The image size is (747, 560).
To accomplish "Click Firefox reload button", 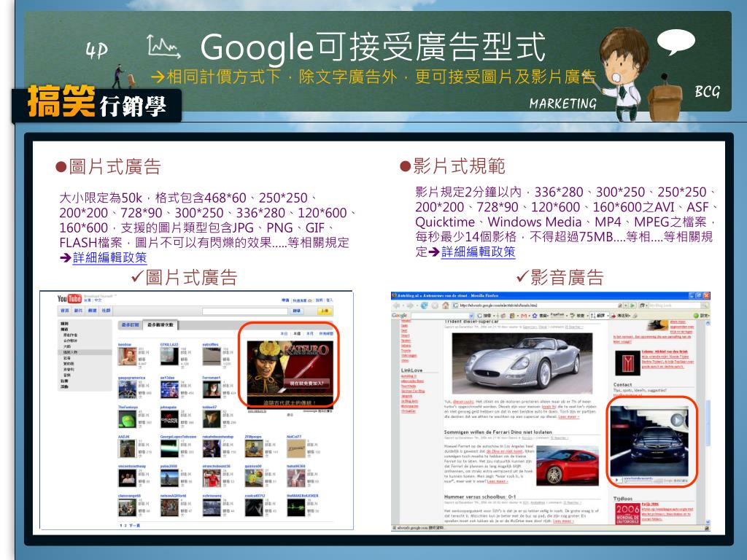I will point(424,306).
